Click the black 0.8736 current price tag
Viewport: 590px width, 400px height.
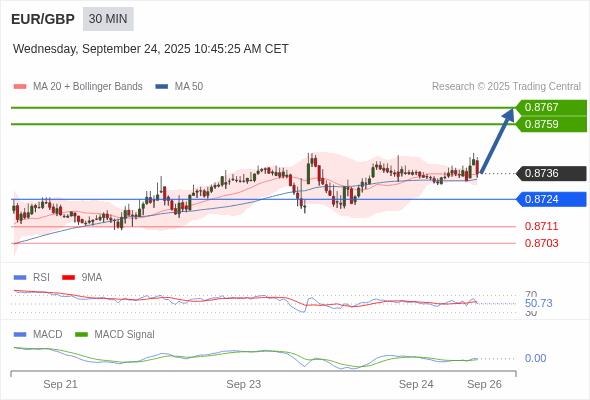551,173
